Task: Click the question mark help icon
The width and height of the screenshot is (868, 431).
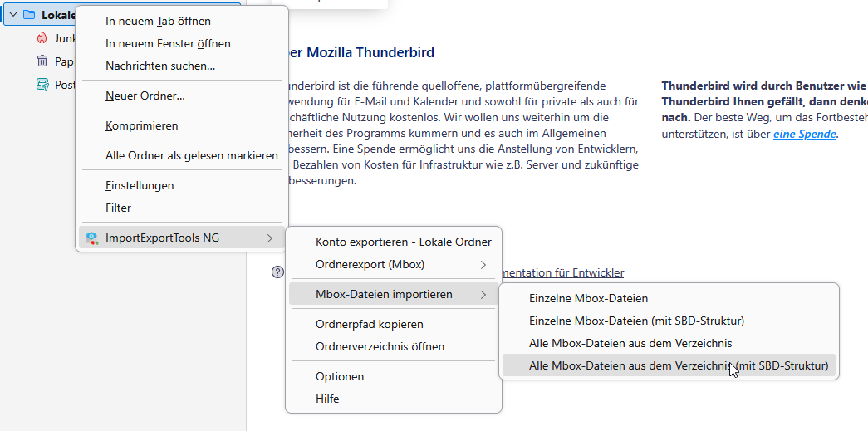Action: [x=277, y=272]
